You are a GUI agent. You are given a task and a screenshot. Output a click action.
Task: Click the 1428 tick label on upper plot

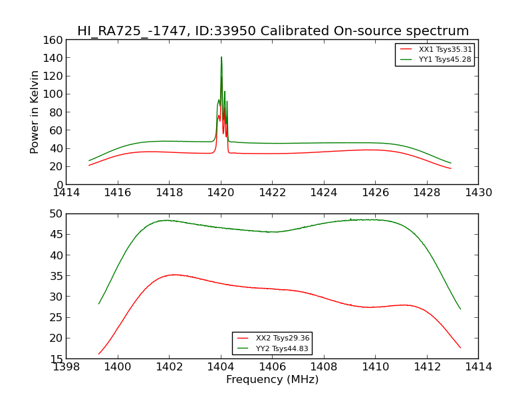427,193
